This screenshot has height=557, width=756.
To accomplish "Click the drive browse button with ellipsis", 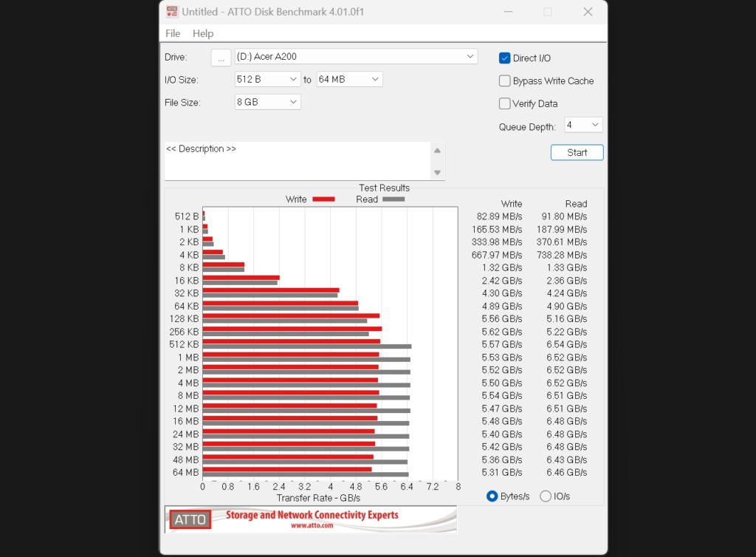I will [x=221, y=58].
